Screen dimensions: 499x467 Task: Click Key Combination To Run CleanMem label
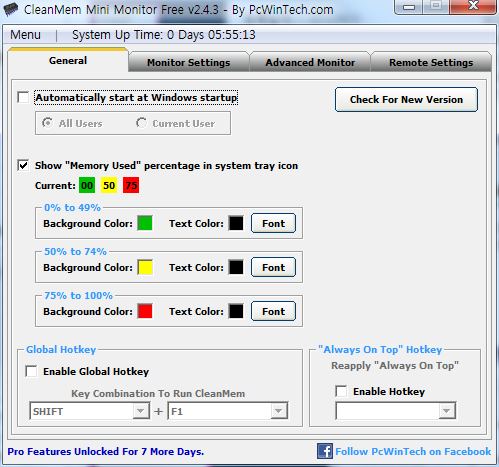pos(158,393)
